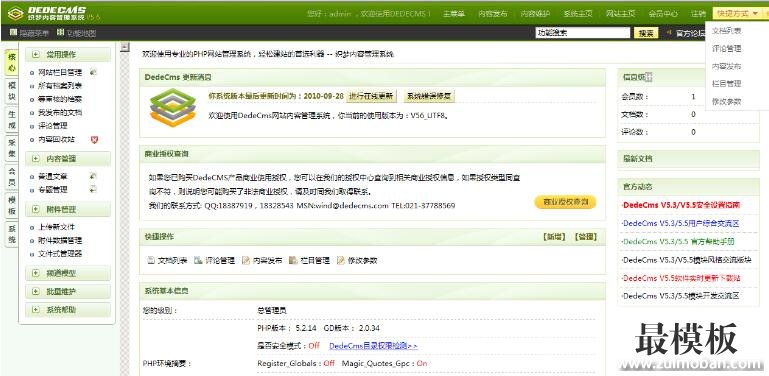Click the 修改参数 icon in 快捷操作
The width and height of the screenshot is (769, 376).
tap(341, 260)
